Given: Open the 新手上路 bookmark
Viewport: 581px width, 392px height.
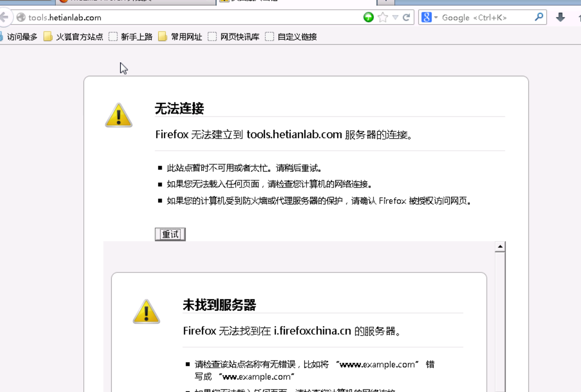Looking at the screenshot, I should click(x=130, y=37).
